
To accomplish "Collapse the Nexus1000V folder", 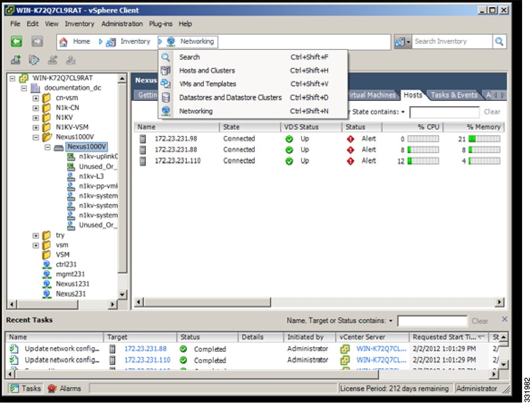I will click(x=36, y=137).
